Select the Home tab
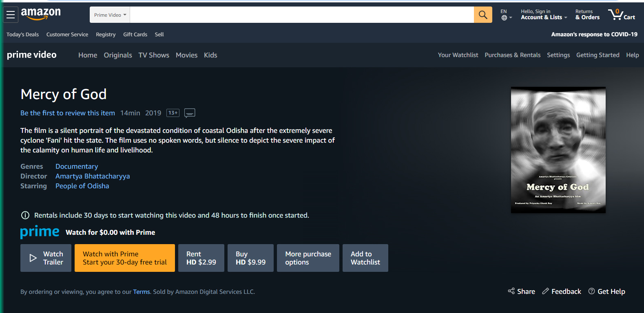644x313 pixels. (x=88, y=55)
